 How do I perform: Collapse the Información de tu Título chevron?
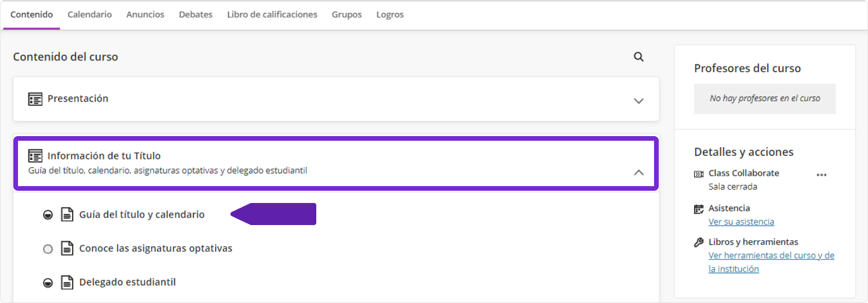(x=638, y=172)
